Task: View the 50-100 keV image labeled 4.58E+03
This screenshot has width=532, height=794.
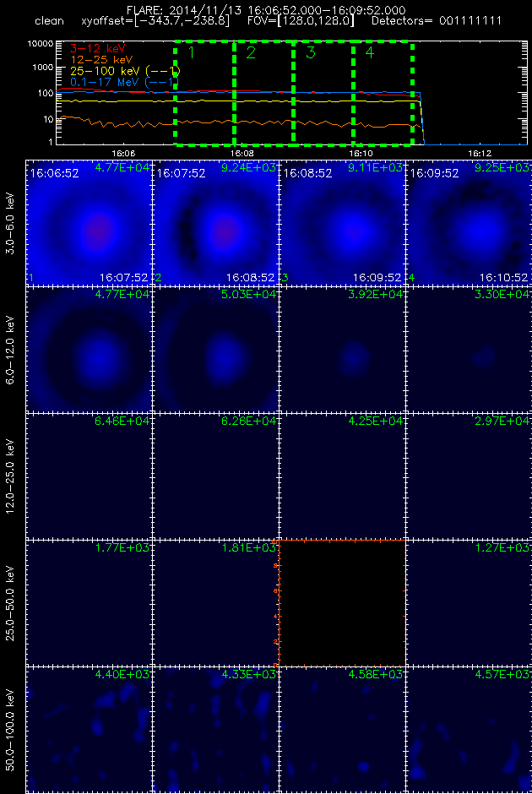Action: tap(342, 730)
